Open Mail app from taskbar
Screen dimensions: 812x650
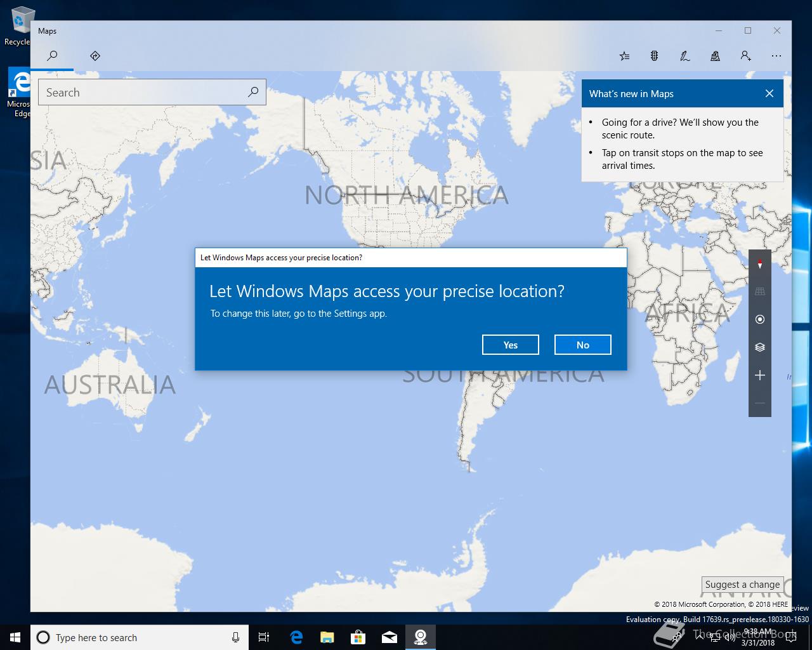(389, 637)
